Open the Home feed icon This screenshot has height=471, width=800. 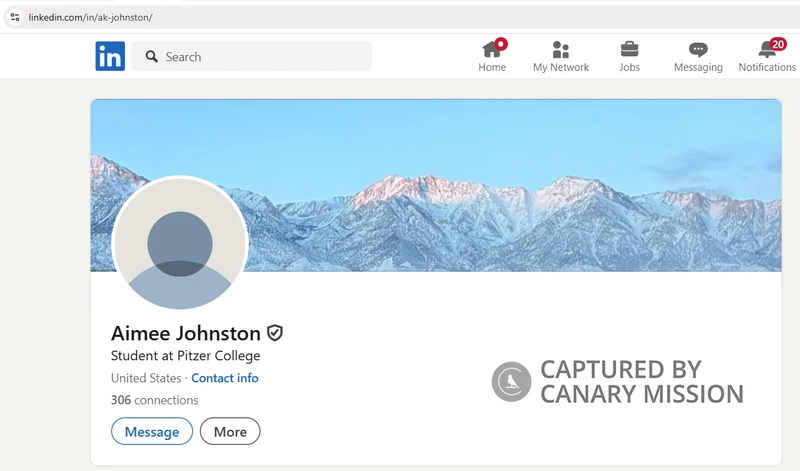coord(492,49)
